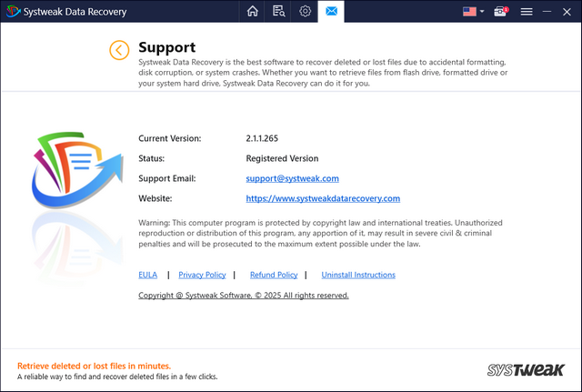
Task: Open the Uninstall Instructions link
Action: (358, 275)
